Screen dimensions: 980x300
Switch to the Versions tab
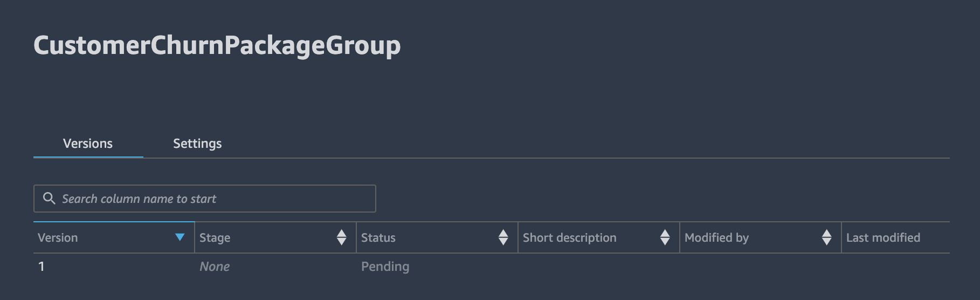(x=88, y=144)
